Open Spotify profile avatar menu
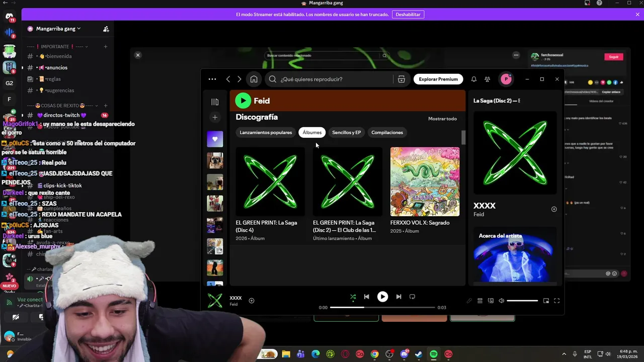Viewport: 644px width, 362px height. pos(506,79)
